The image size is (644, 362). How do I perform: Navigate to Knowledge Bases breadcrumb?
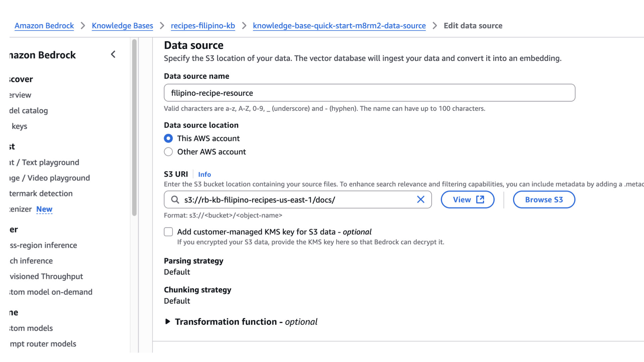122,26
